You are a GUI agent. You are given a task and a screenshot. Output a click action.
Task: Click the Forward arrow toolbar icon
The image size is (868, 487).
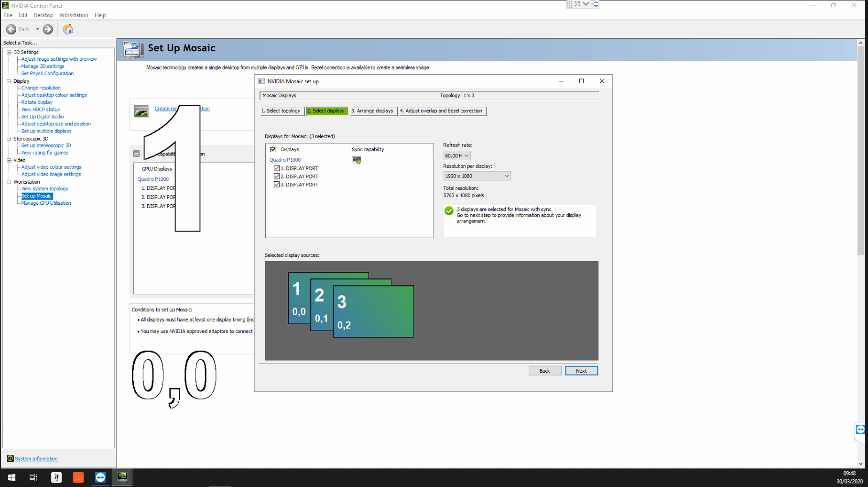click(48, 29)
